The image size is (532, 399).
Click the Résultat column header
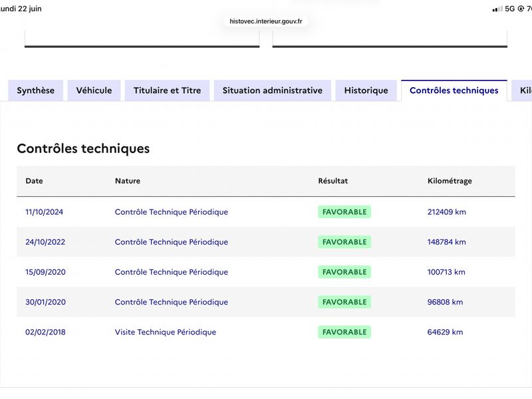tap(333, 181)
